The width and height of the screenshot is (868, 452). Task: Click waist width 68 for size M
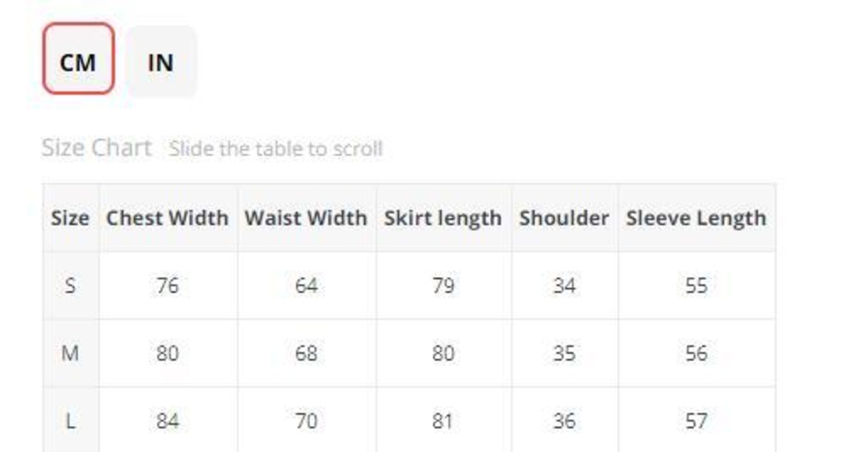pos(306,353)
